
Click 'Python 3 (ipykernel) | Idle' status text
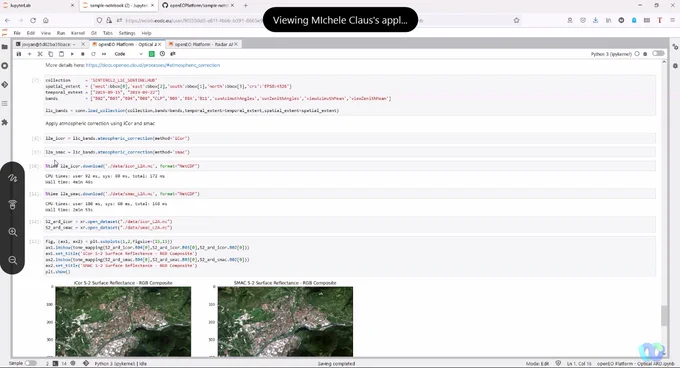[120, 363]
